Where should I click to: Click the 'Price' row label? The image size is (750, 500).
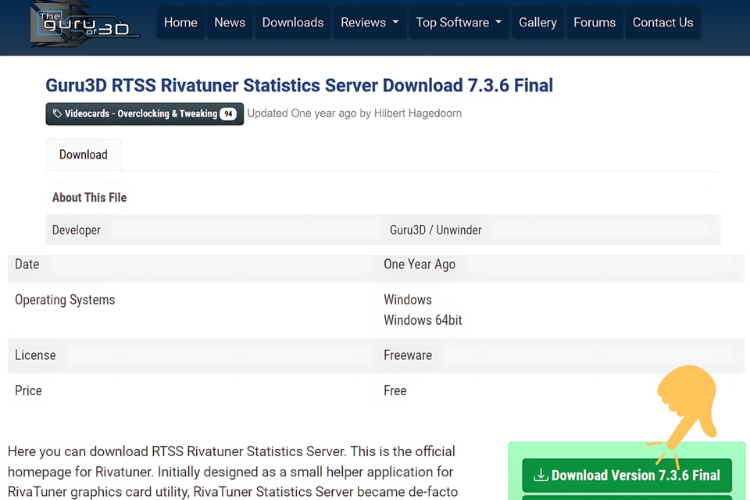point(28,390)
